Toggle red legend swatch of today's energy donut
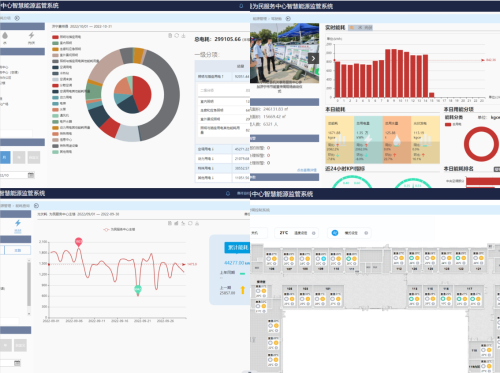 pyautogui.click(x=448, y=125)
